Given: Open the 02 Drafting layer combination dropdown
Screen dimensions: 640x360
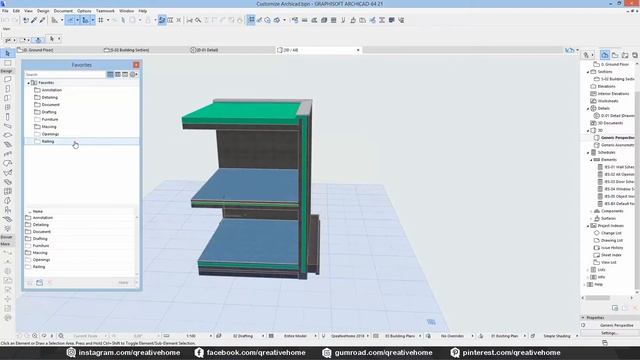Looking at the screenshot, I should (x=263, y=336).
